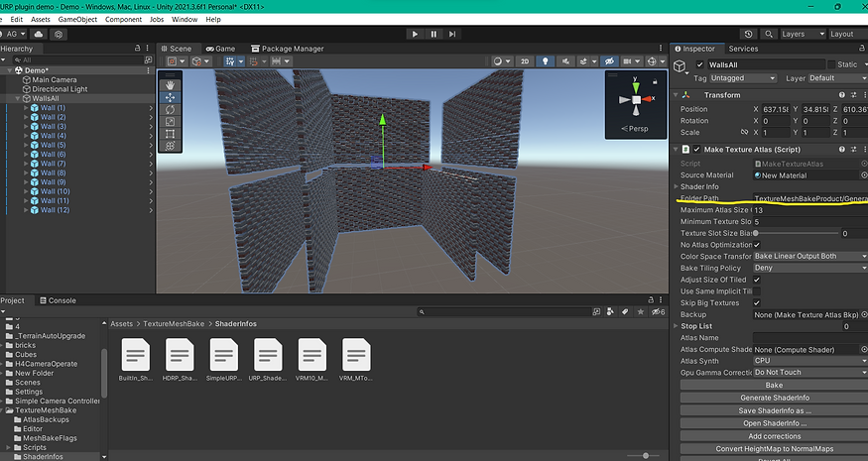Open the GameObject menu
Image resolution: width=868 pixels, height=461 pixels.
[76, 19]
